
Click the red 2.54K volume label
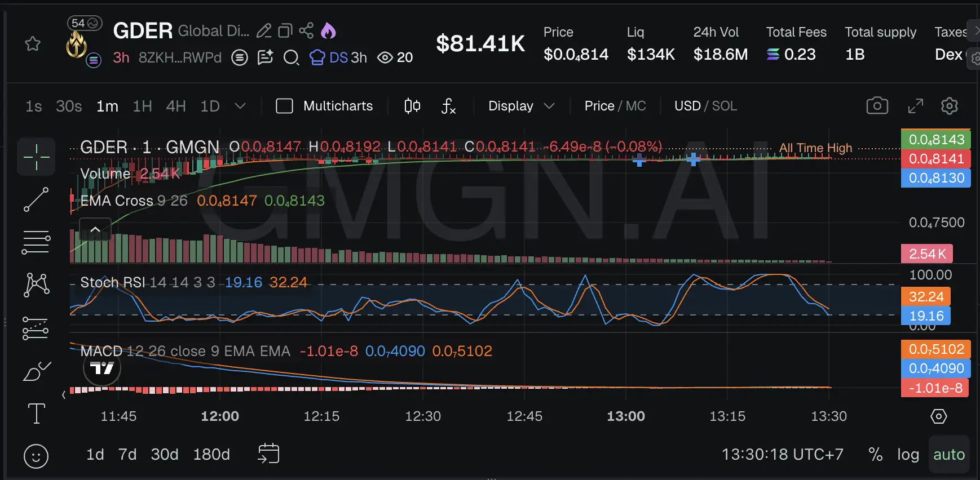coord(927,254)
